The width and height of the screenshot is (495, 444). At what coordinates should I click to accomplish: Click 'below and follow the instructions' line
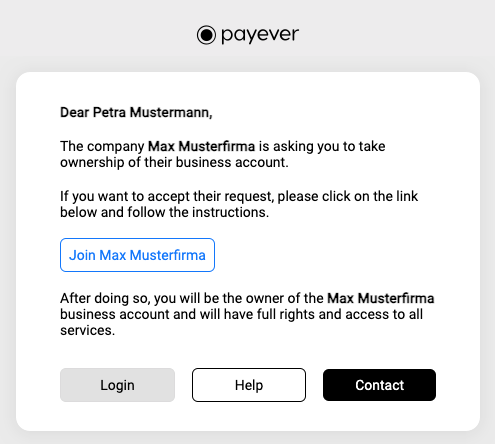coord(164,212)
